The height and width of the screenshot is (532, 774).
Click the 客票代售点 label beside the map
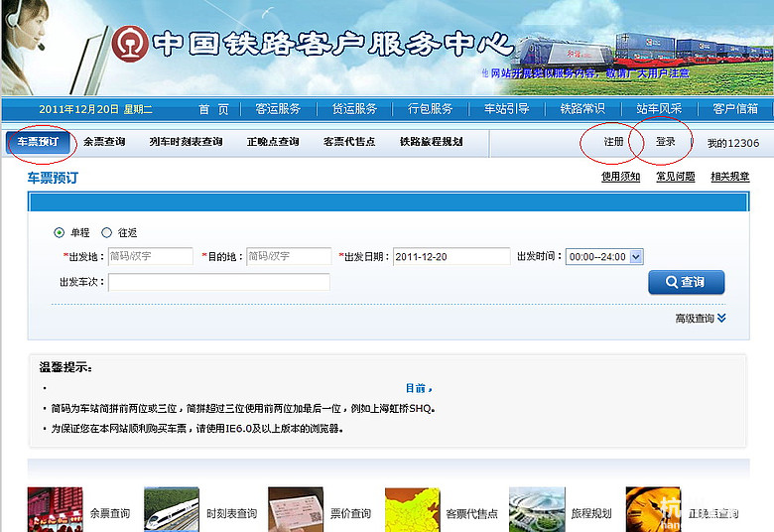tap(472, 514)
